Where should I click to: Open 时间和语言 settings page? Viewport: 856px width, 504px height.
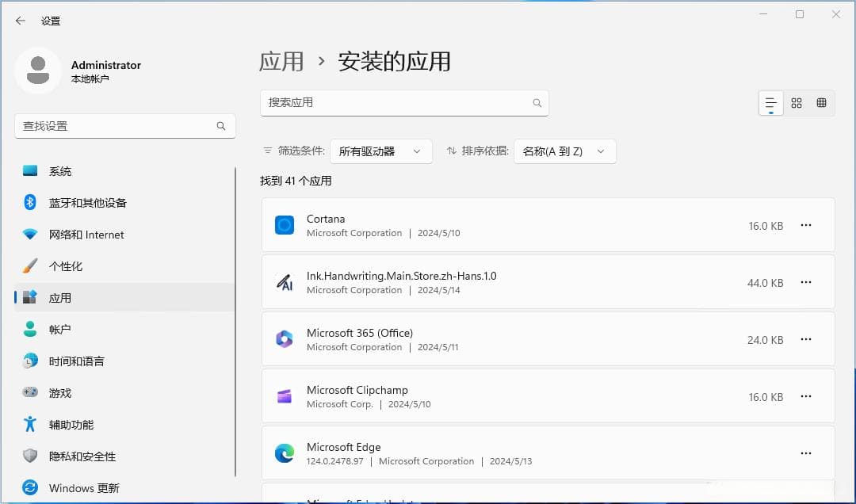click(125, 361)
